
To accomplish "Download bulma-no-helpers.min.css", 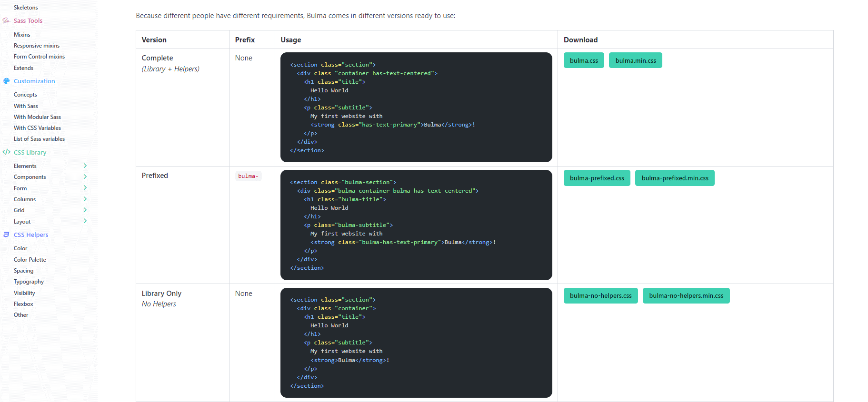I will [x=686, y=295].
